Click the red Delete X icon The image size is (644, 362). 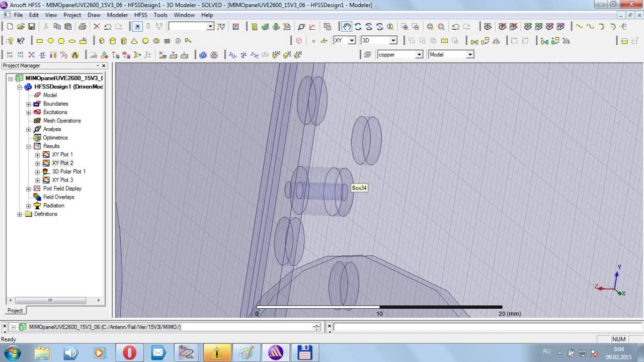[97, 27]
